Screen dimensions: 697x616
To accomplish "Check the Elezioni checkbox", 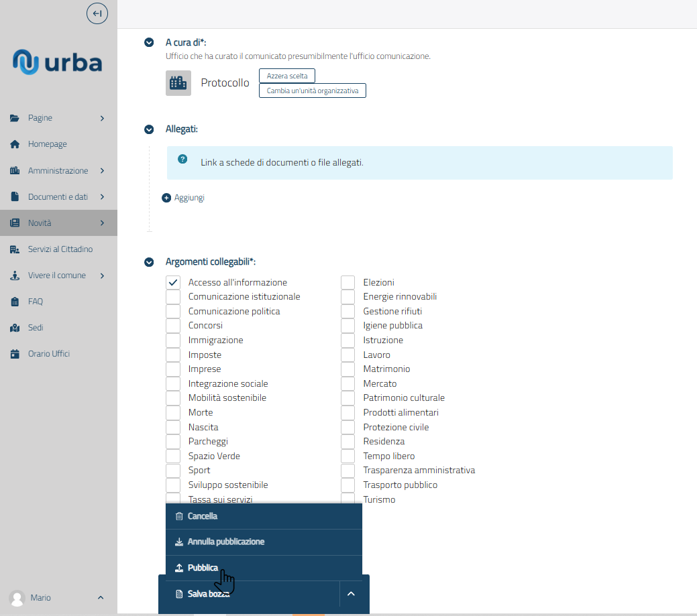I will (x=347, y=282).
